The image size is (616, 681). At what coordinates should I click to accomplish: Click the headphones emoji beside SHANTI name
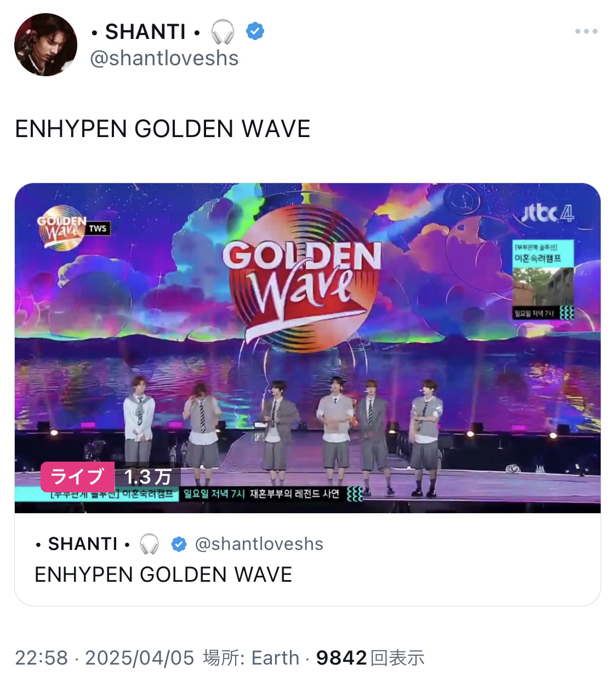click(223, 31)
